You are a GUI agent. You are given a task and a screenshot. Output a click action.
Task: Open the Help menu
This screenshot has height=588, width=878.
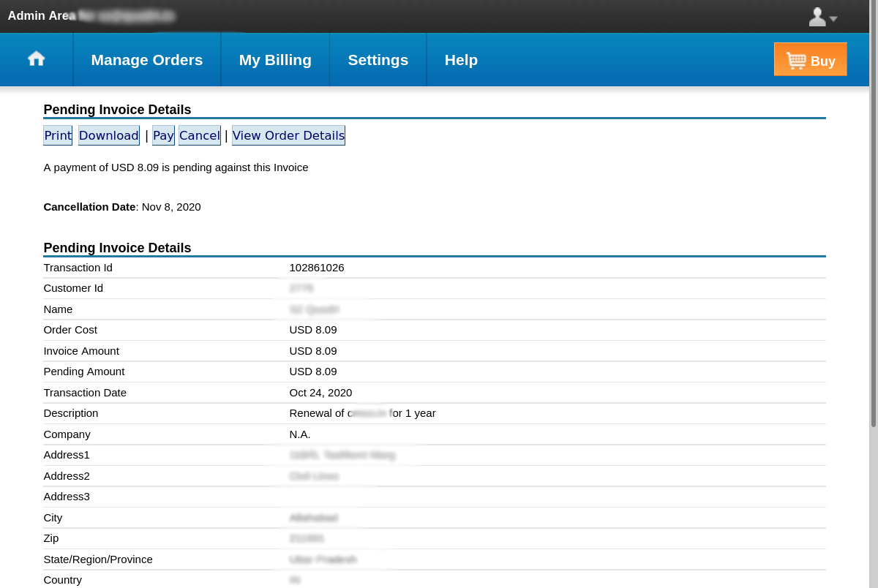(460, 60)
